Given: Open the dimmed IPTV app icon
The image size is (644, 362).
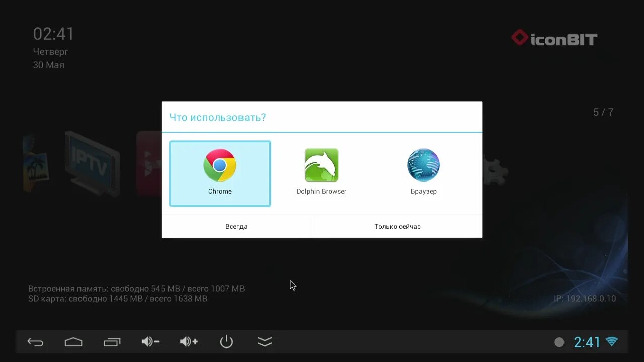Looking at the screenshot, I should pos(92,163).
